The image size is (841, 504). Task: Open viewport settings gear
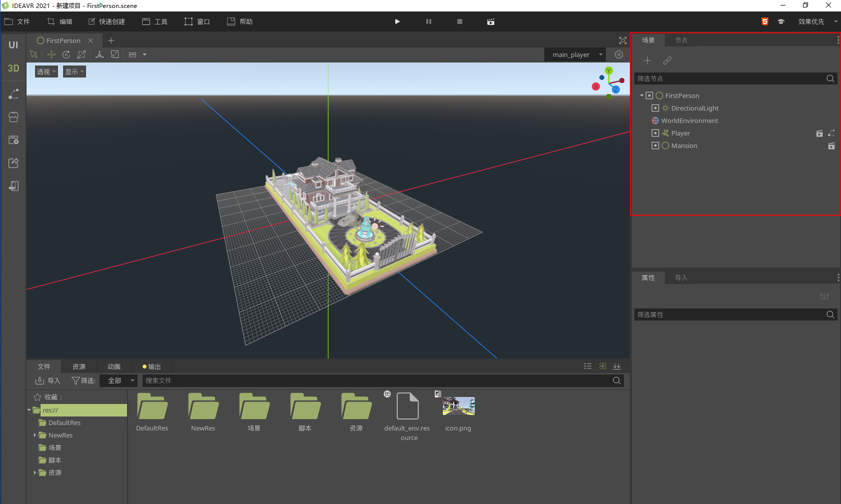coord(619,54)
